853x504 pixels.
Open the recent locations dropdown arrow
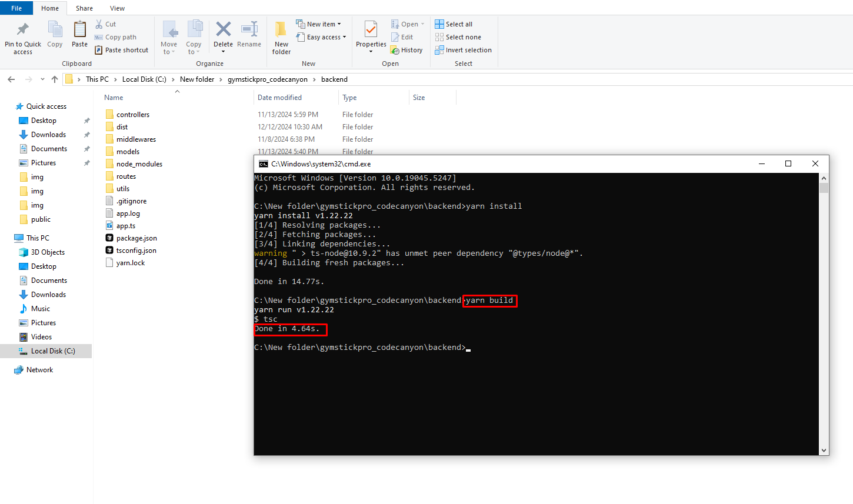tap(42, 79)
